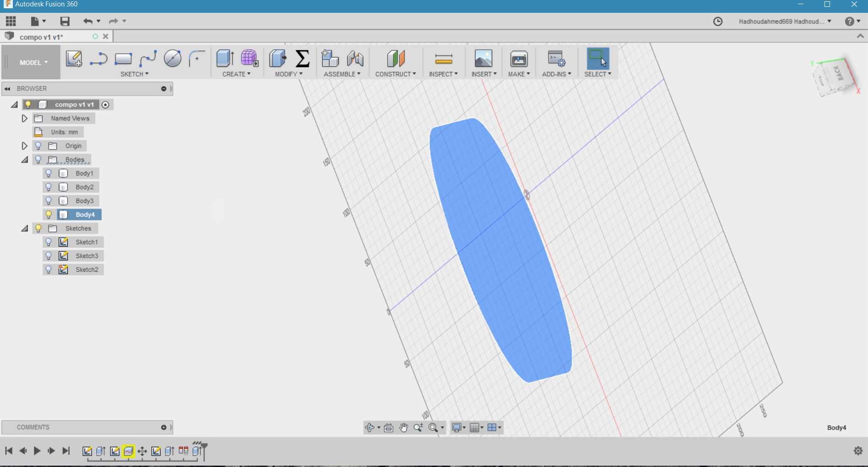Close the compo v1 v1 document tab
Viewport: 868px width, 467px height.
coord(105,36)
